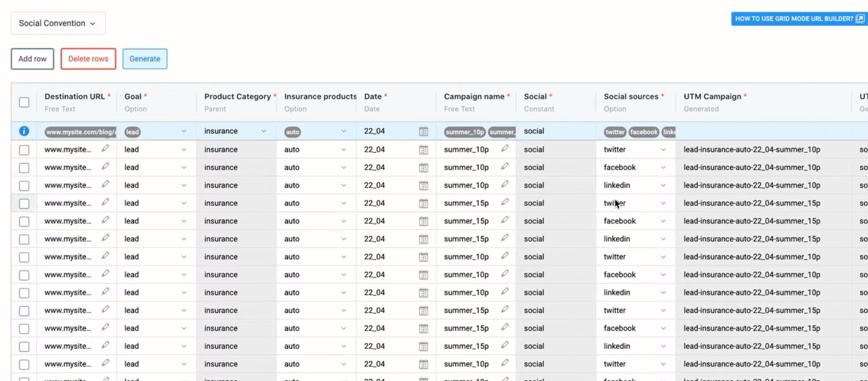Select checkbox of first facebook summer_15p row
Image resolution: width=868 pixels, height=381 pixels.
pos(24,222)
